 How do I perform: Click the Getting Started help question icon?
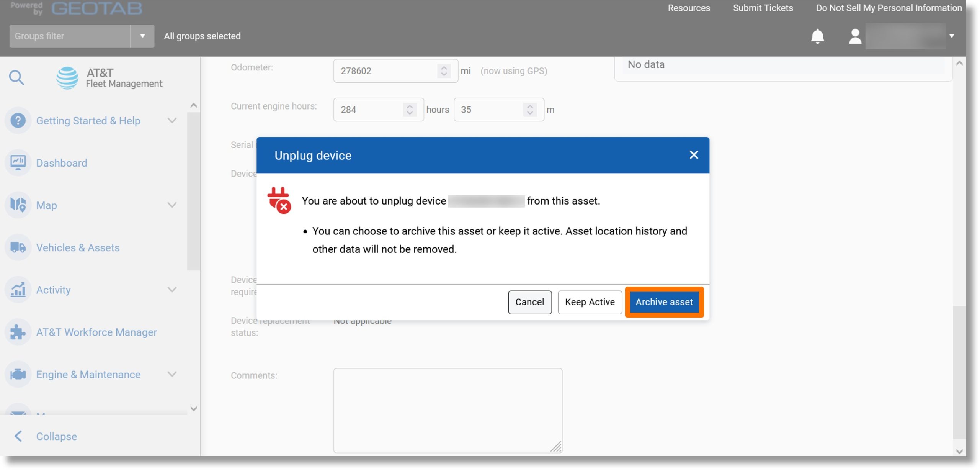(18, 121)
